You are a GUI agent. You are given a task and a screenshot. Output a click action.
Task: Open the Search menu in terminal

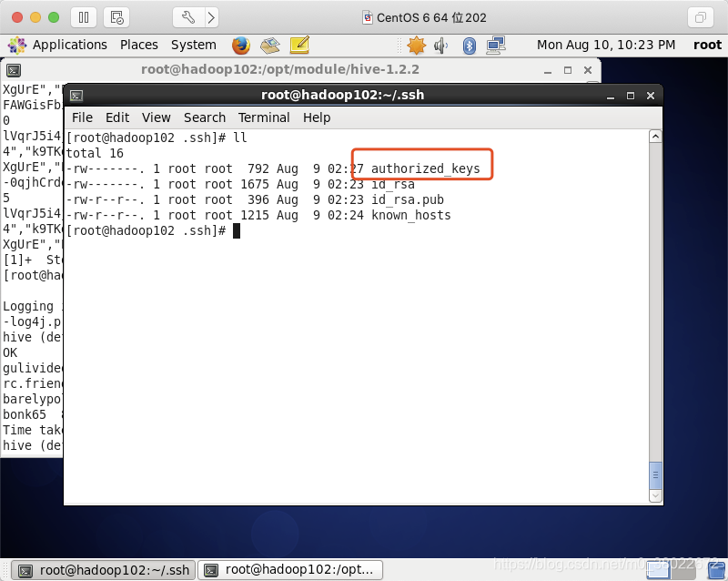click(x=205, y=117)
